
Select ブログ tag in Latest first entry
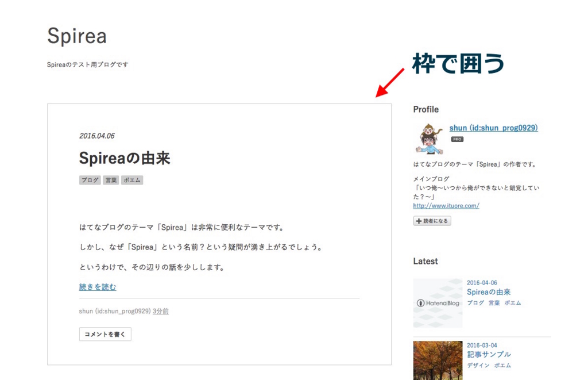click(475, 303)
